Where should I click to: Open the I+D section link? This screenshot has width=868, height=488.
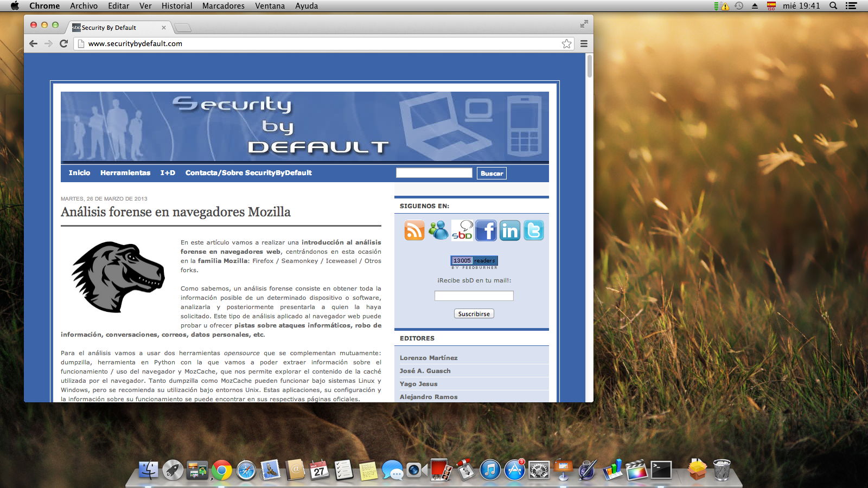tap(168, 173)
